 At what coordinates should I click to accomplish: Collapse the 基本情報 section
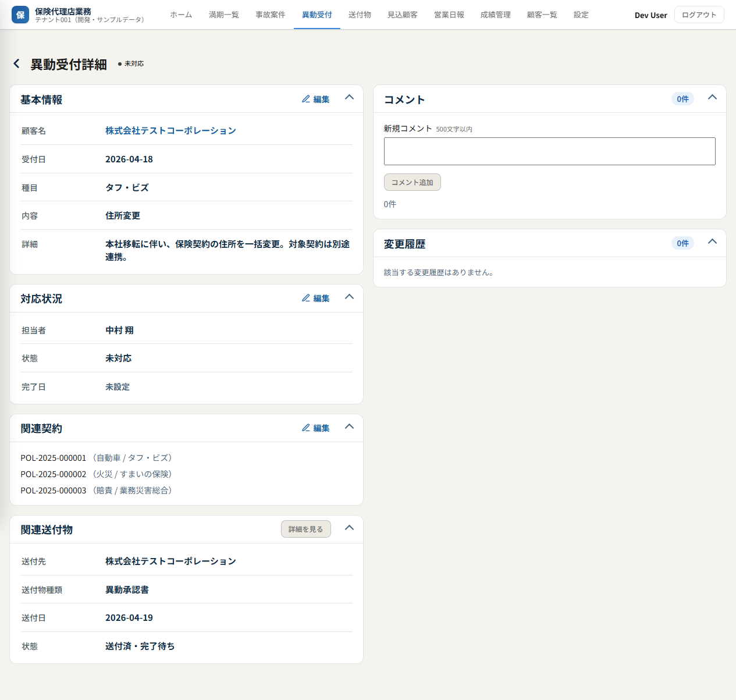349,98
